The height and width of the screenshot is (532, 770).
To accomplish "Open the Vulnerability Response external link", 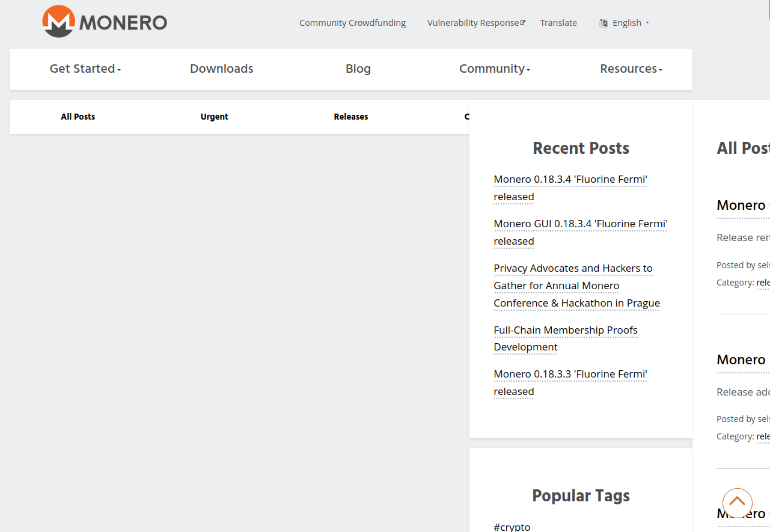I will point(476,23).
